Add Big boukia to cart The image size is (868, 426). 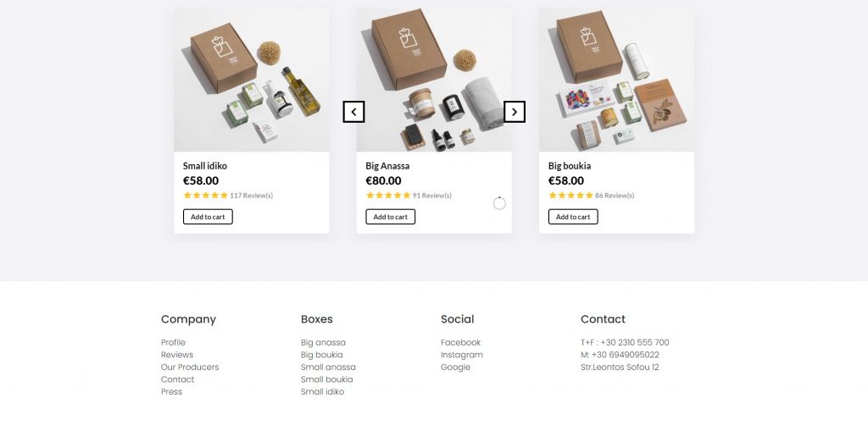pyautogui.click(x=573, y=217)
